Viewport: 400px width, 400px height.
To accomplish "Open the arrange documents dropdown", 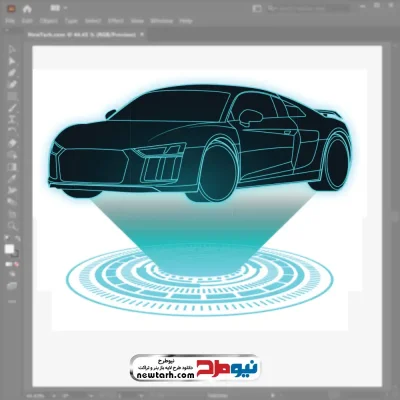I will [58, 8].
